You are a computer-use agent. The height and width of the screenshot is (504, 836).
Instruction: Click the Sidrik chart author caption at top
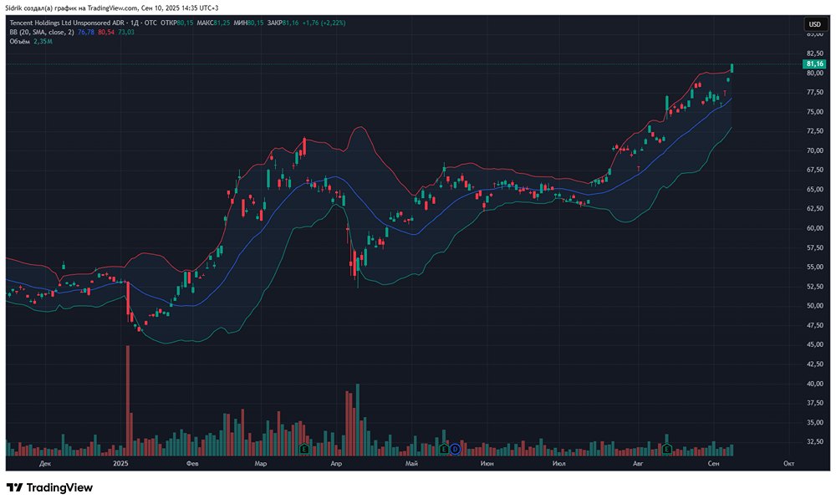click(x=112, y=8)
